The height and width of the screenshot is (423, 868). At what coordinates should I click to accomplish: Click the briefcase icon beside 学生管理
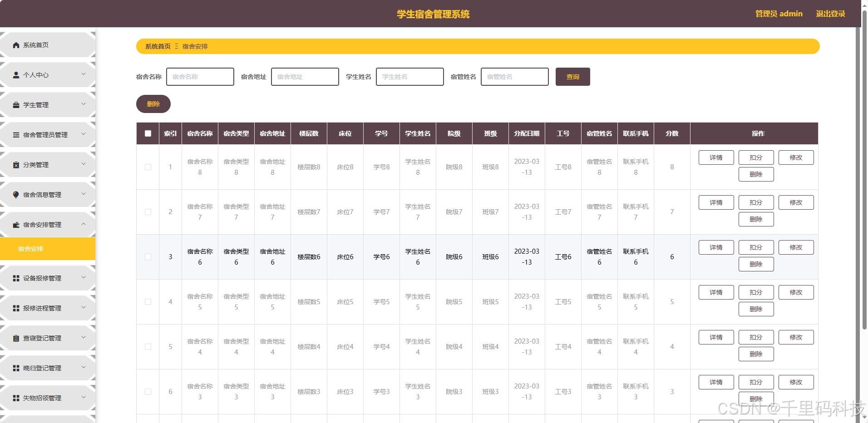16,105
